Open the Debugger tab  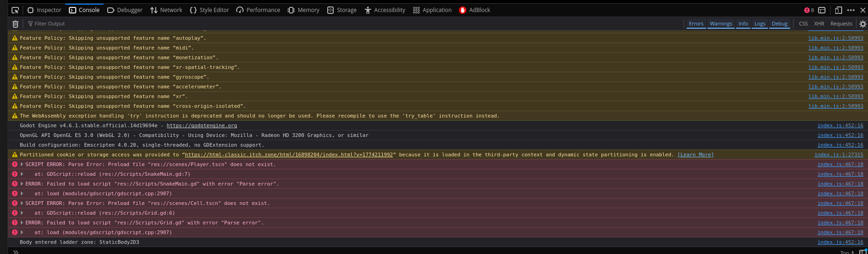(x=125, y=10)
